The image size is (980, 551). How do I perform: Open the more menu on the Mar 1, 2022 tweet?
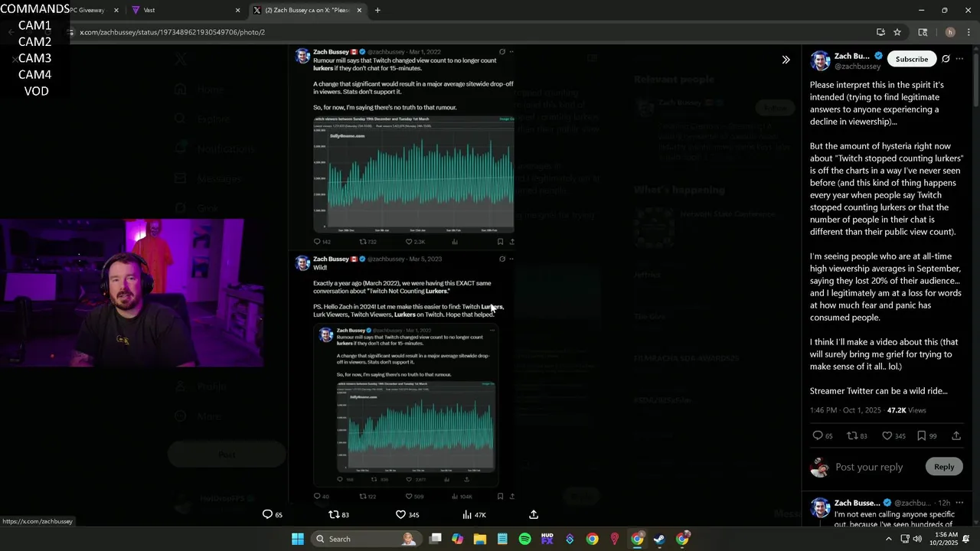pyautogui.click(x=511, y=52)
